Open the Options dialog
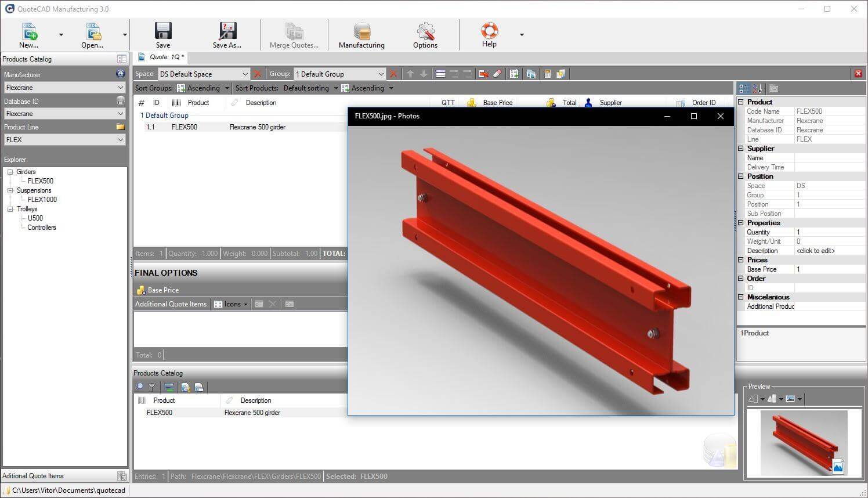This screenshot has height=498, width=868. pyautogui.click(x=425, y=34)
